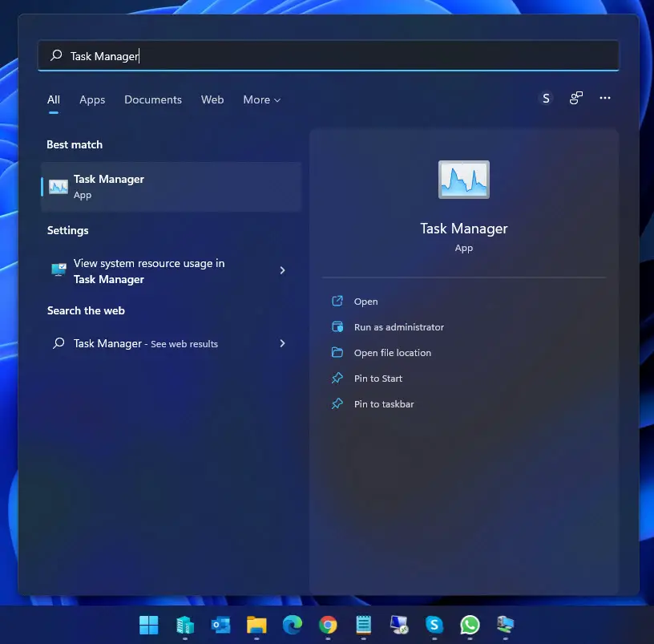Open Outlook from the taskbar
This screenshot has width=654, height=644.
(x=220, y=625)
